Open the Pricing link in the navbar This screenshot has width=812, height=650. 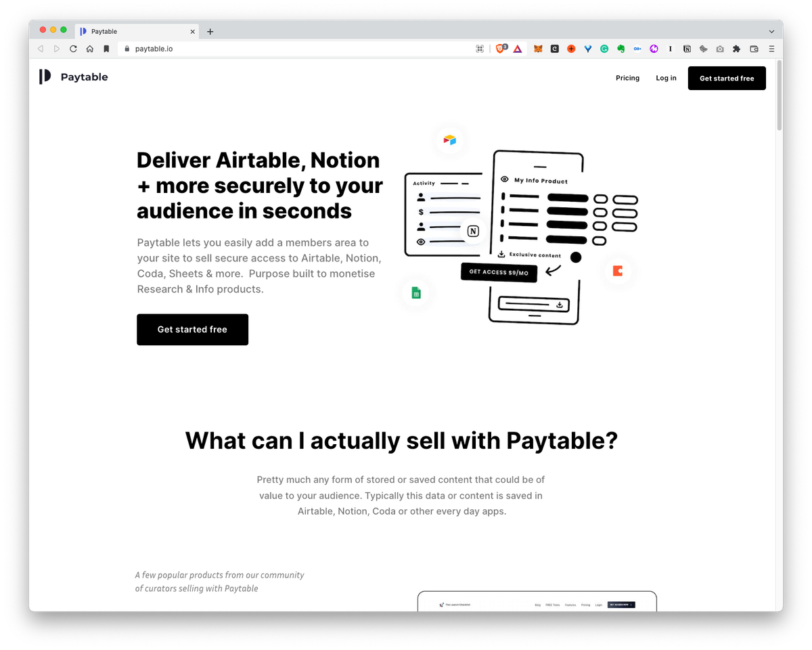click(627, 78)
